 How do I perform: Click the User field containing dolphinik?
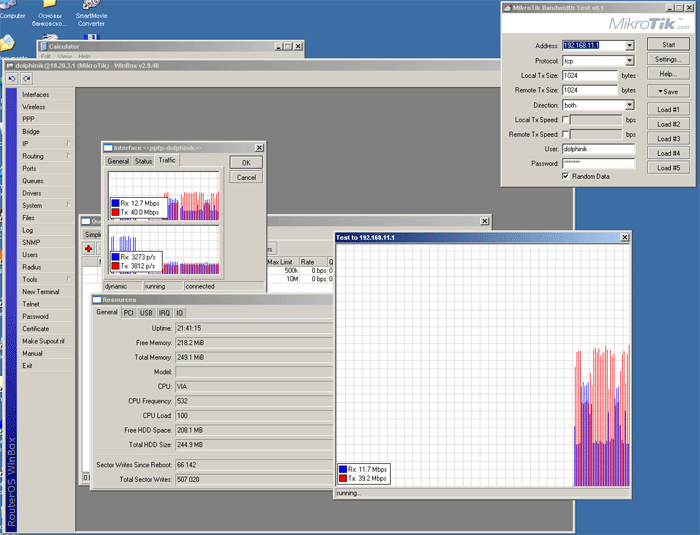[x=598, y=149]
